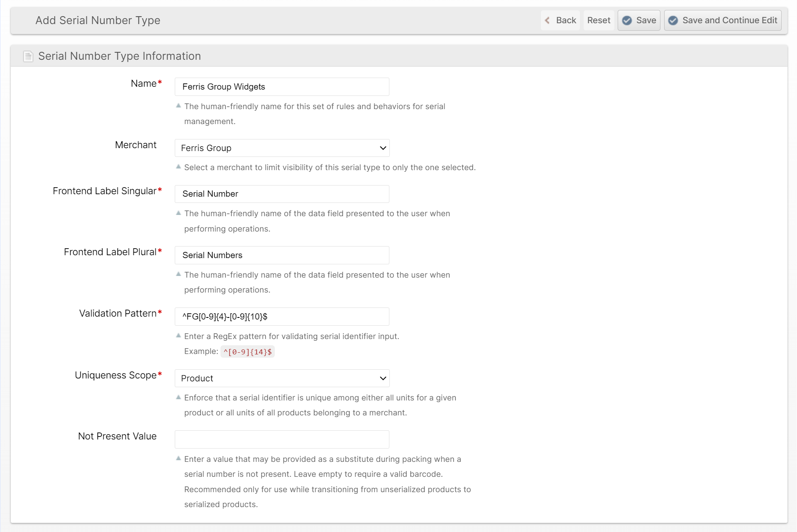Save the serial number type
The width and height of the screenshot is (797, 532).
click(x=639, y=20)
